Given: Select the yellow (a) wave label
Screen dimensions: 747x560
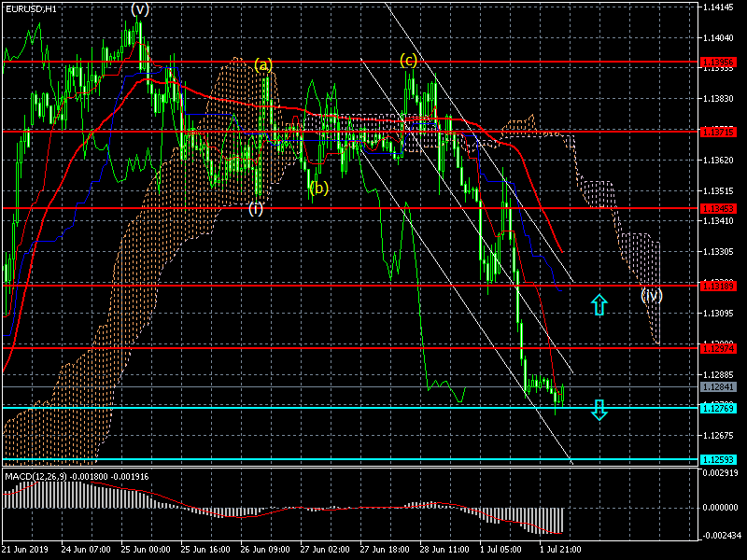Looking at the screenshot, I should click(263, 64).
